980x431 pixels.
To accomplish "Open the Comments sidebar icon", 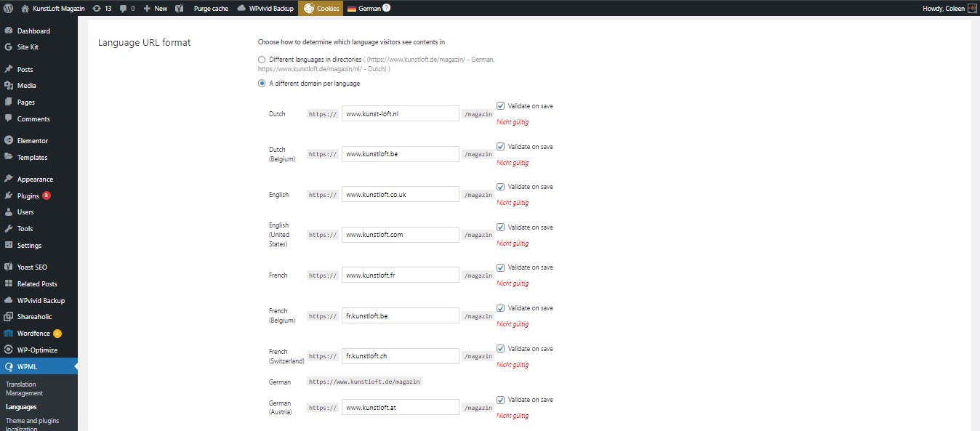I will point(9,118).
